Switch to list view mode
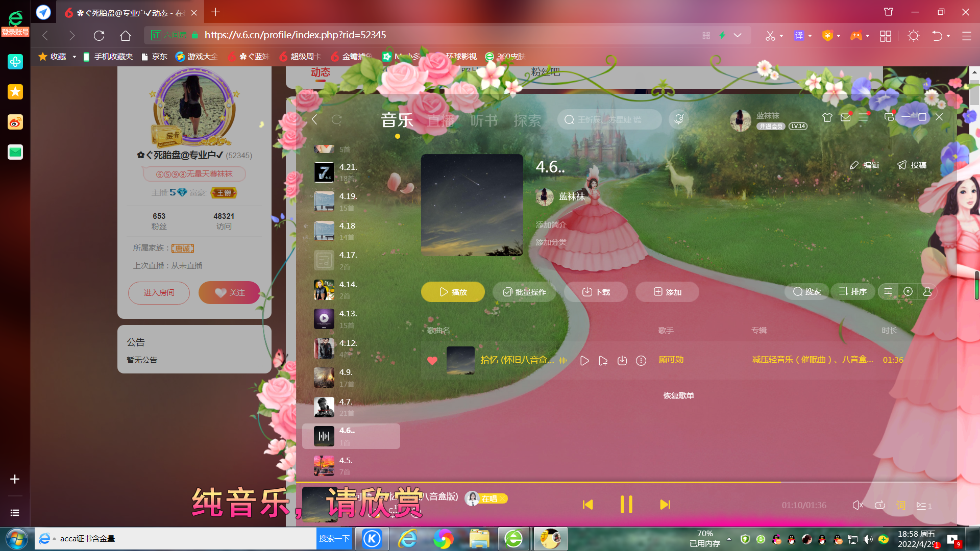This screenshot has height=551, width=980. (888, 291)
